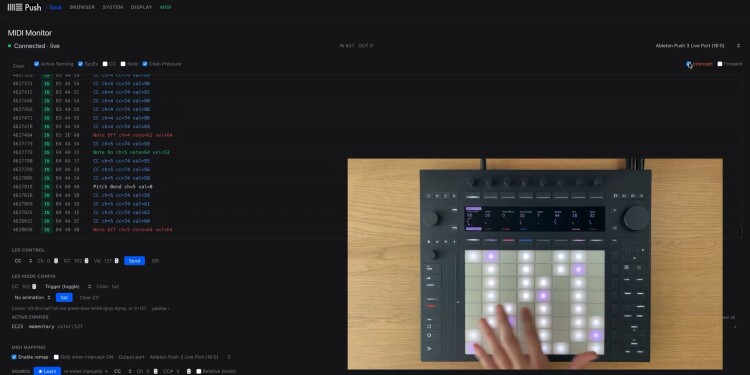Adjust the LED control Val stepper
Image resolution: width=750 pixels, height=375 pixels.
117,261
